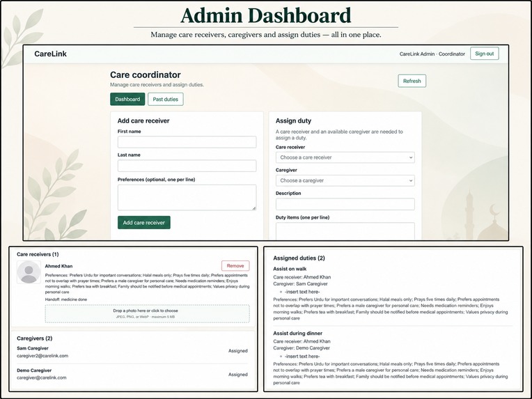Click Assigned status for Sam Caregiver

238,351
